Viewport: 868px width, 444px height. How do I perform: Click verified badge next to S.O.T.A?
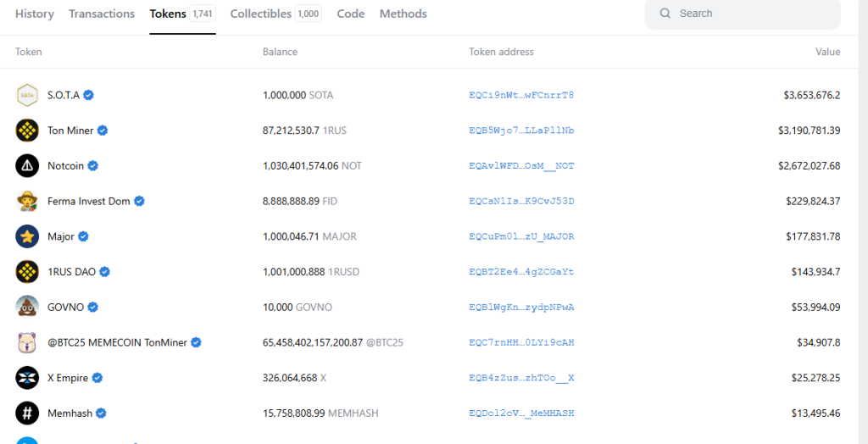coord(88,95)
